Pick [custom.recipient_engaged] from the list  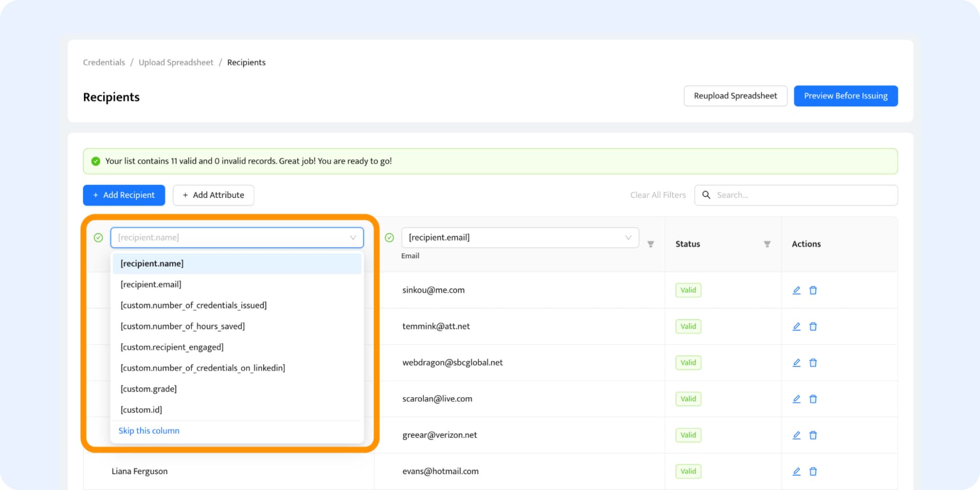point(172,347)
